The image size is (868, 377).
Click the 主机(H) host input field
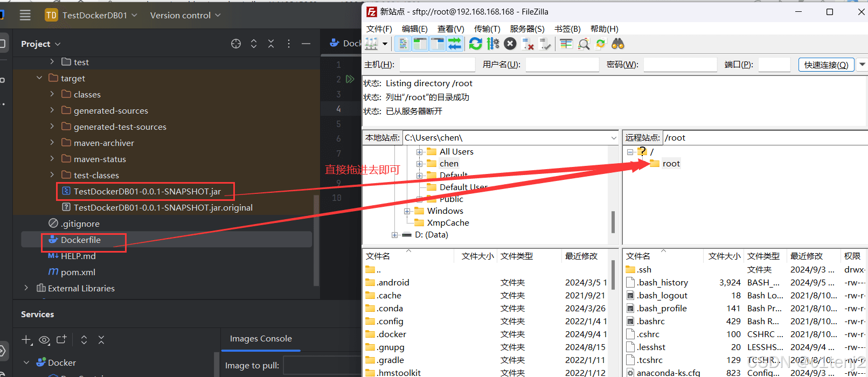tap(437, 65)
